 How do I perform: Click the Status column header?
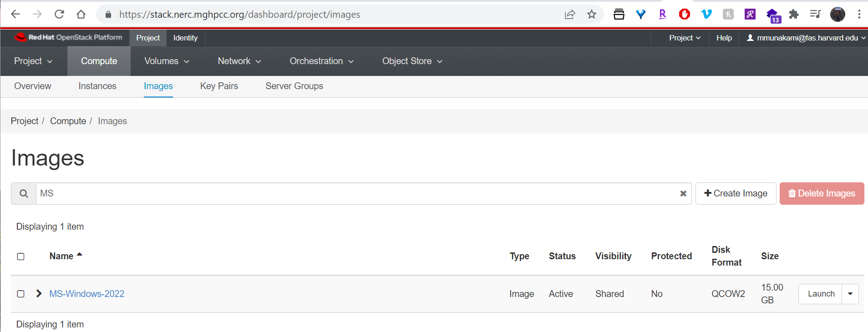pos(562,256)
